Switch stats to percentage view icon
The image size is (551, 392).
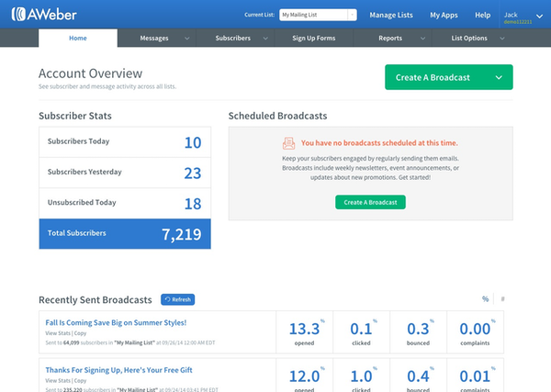[485, 299]
